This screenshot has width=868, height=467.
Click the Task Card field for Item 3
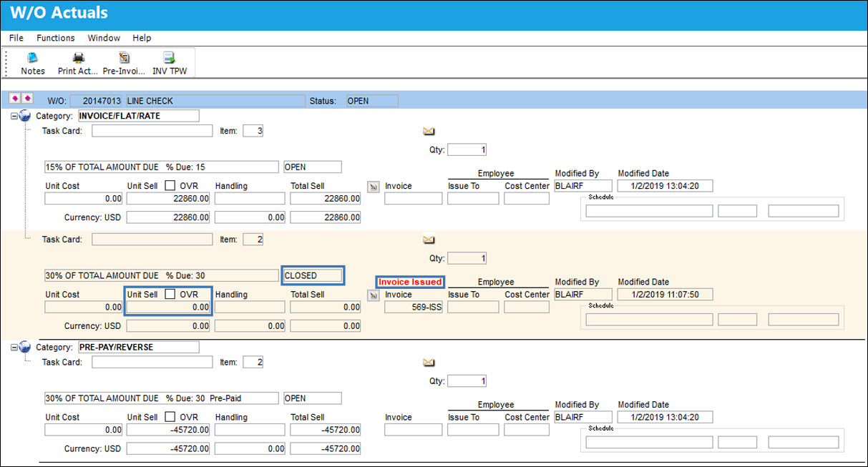[x=152, y=131]
